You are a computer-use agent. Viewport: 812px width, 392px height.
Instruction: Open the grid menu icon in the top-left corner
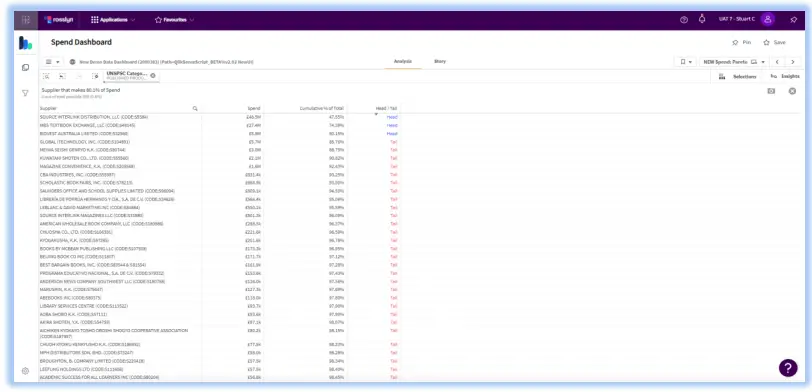point(26,20)
